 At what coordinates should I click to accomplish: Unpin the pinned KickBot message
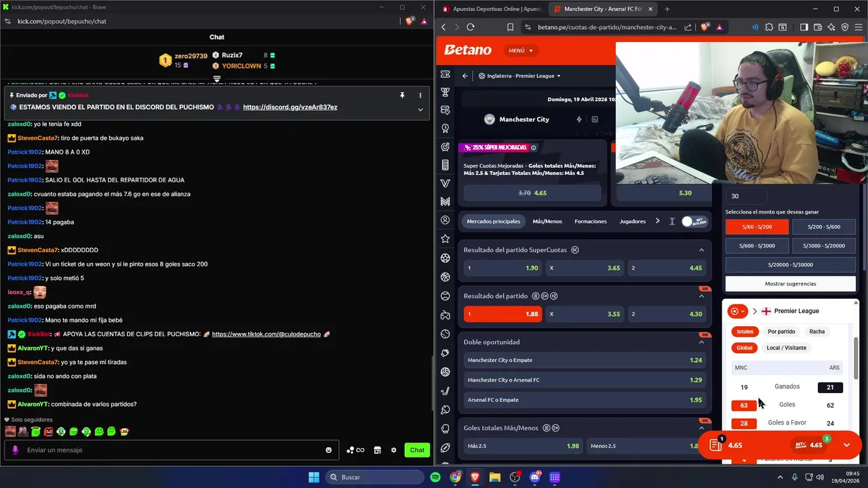coord(401,96)
